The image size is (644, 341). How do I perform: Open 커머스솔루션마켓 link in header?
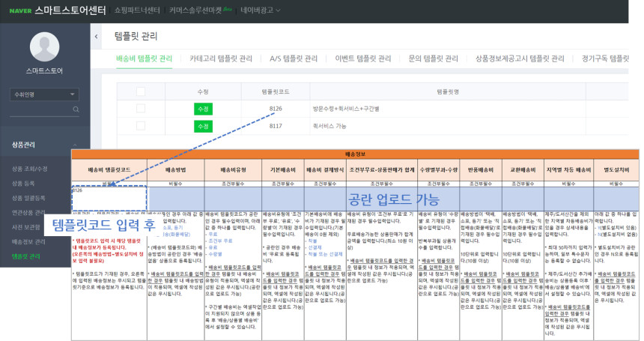coord(198,11)
